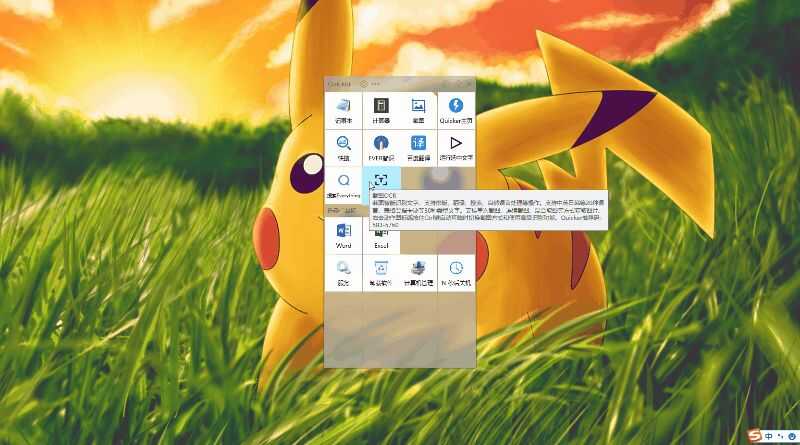Open the Search Everything action
Image resolution: width=800 pixels, height=445 pixels.
click(343, 185)
